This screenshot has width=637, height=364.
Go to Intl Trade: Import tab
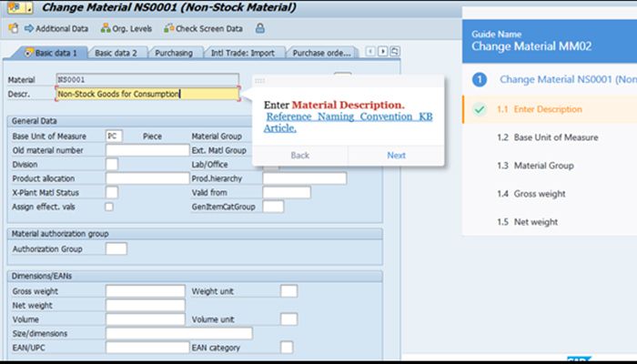point(241,53)
